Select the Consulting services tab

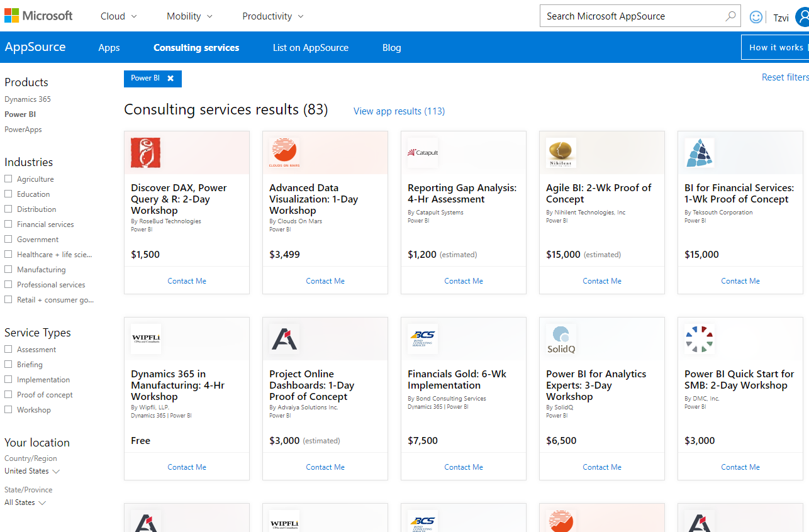(196, 48)
